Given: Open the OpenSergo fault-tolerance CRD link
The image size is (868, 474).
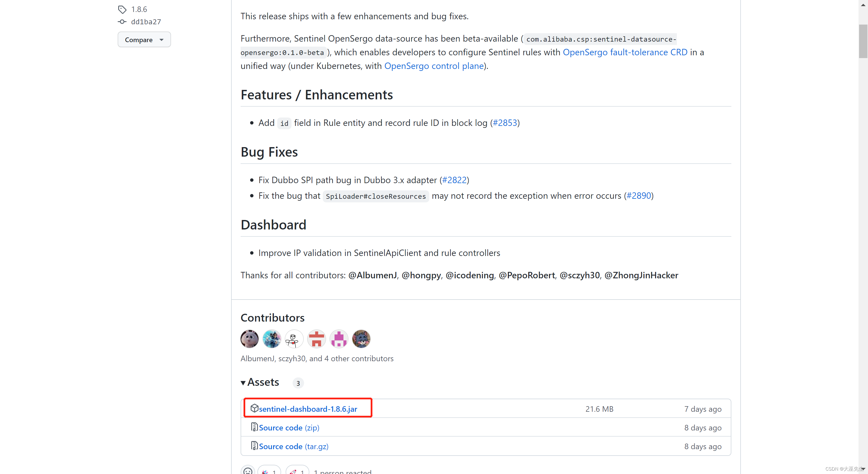Looking at the screenshot, I should tap(625, 52).
